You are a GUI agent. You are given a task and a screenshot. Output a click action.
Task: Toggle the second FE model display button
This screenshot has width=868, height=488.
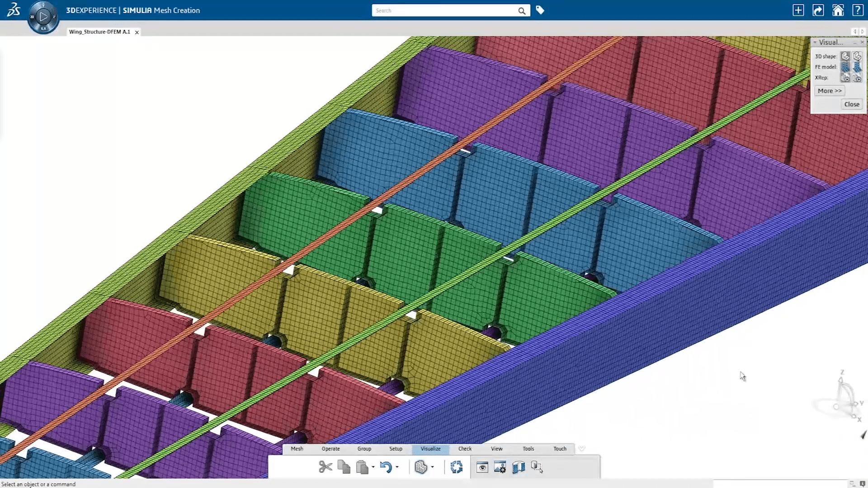click(x=857, y=67)
